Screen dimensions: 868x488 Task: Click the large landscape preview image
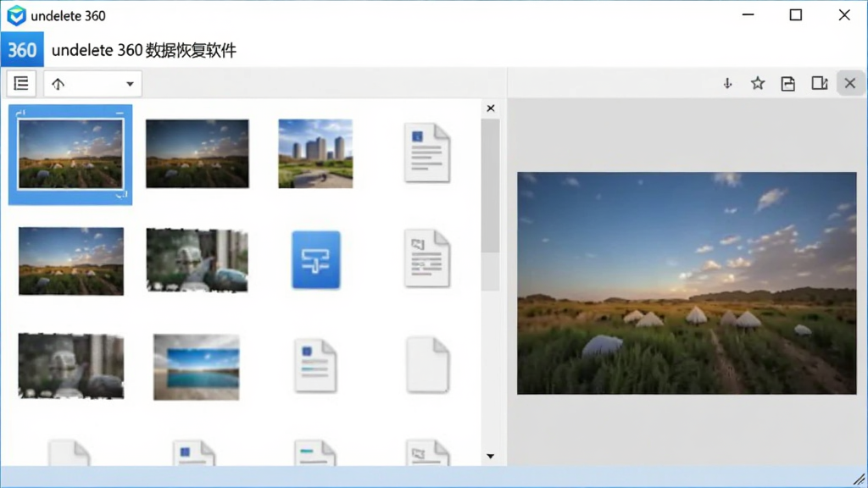[687, 283]
